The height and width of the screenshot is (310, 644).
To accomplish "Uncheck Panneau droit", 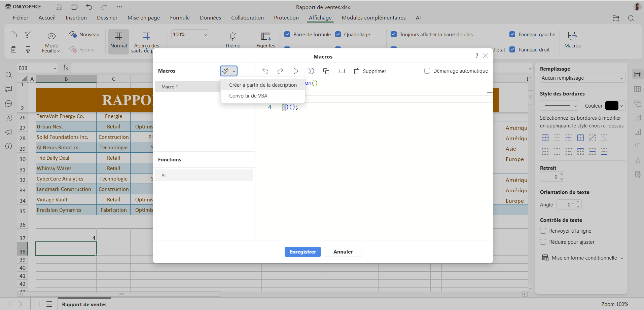I will 512,49.
